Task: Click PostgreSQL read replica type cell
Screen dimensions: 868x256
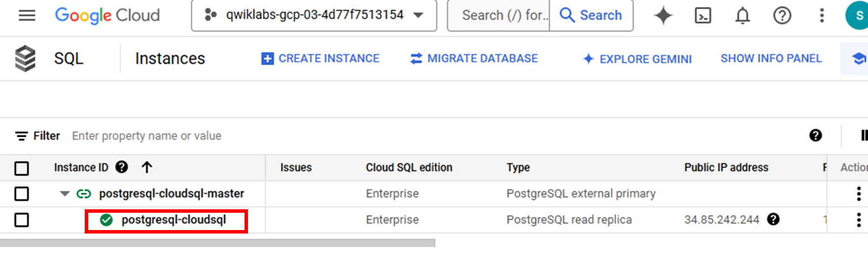Action: pyautogui.click(x=569, y=220)
